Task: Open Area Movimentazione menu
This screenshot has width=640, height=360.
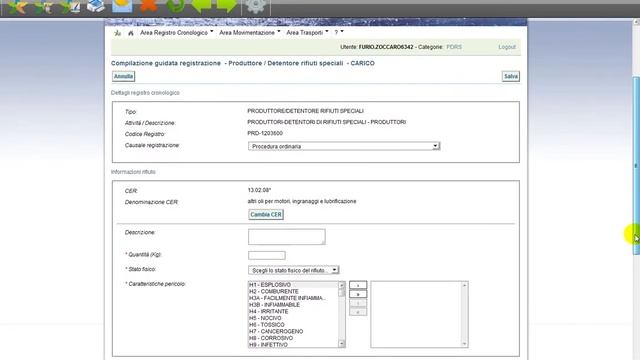Action: point(249,32)
